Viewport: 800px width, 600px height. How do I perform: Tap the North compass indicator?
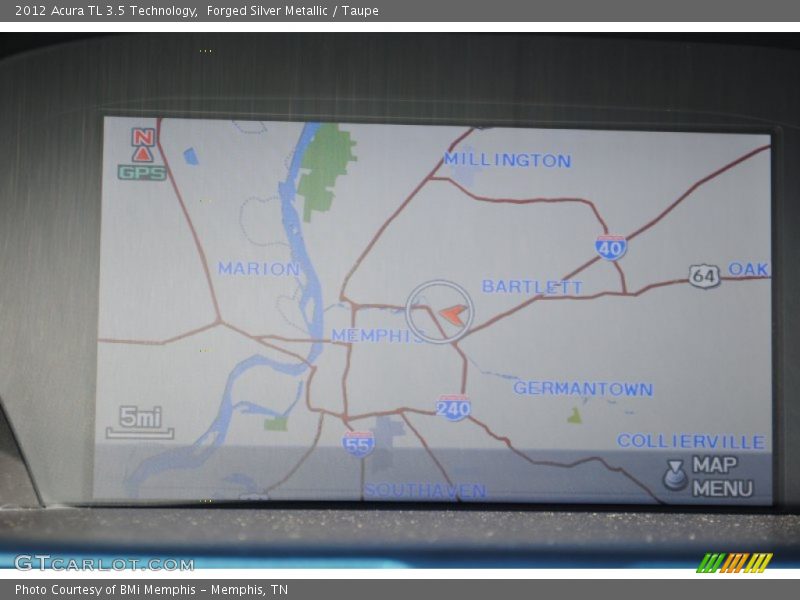143,145
